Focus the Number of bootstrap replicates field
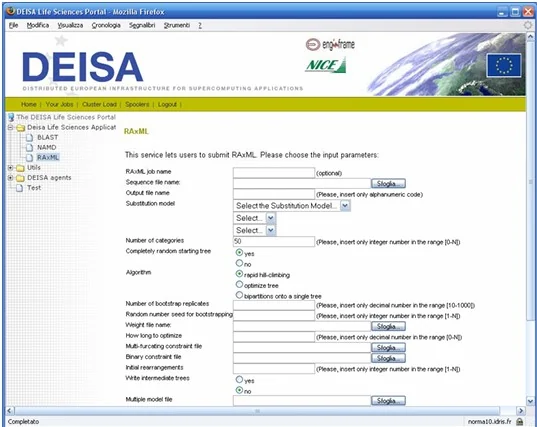The image size is (537, 427). tap(274, 305)
